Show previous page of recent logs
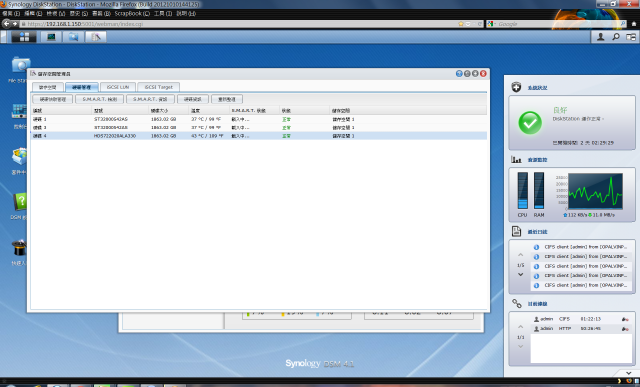The width and height of the screenshot is (640, 387). (520, 255)
